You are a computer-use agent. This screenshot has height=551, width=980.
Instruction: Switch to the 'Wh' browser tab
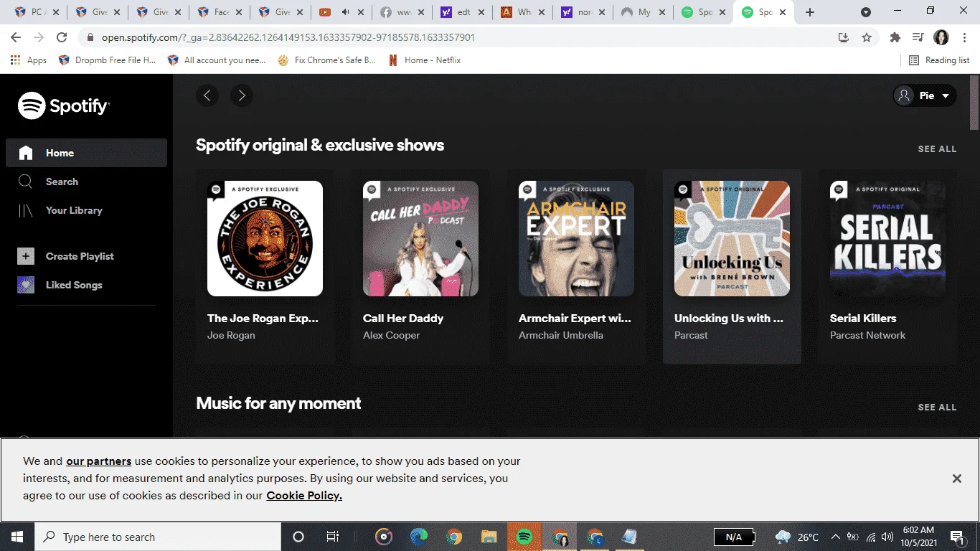[x=522, y=12]
